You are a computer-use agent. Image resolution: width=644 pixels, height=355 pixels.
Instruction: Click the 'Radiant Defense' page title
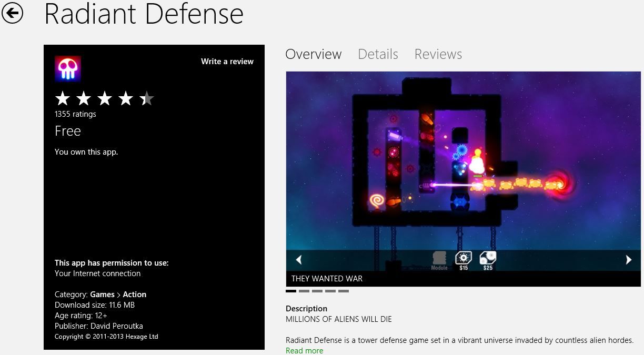point(144,14)
